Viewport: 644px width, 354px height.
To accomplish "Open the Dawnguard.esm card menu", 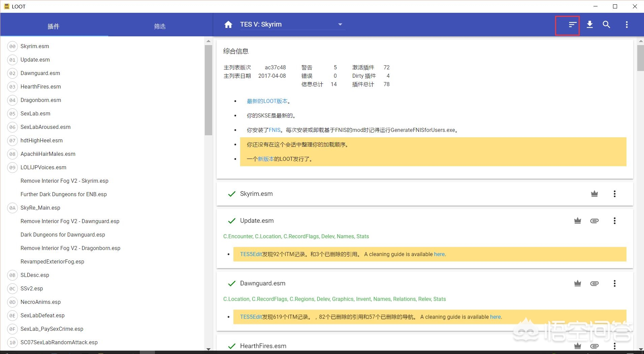I will (615, 283).
